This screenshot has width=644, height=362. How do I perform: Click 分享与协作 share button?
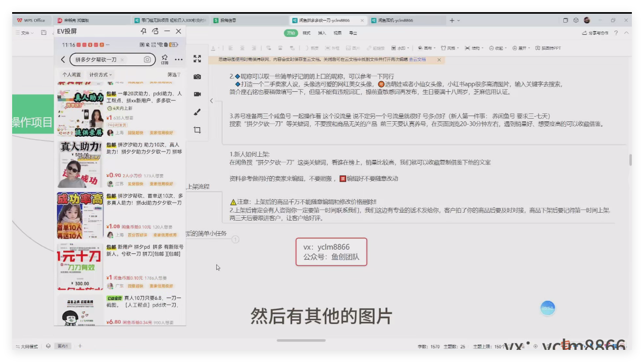595,33
